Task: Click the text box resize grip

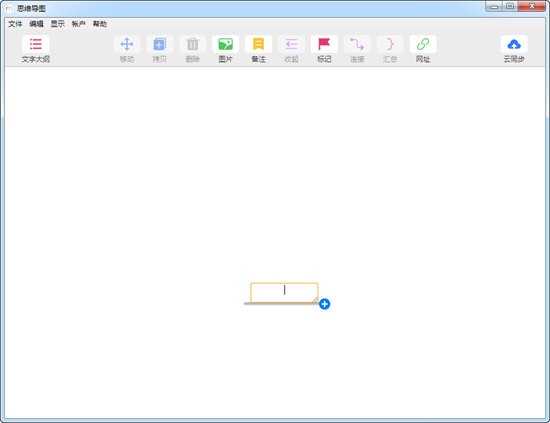Action: point(315,300)
